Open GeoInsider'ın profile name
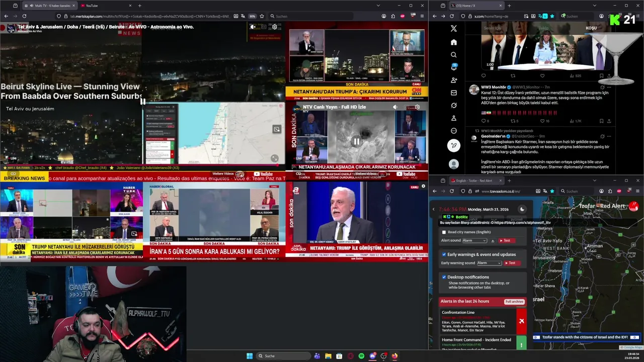The width and height of the screenshot is (644, 362). pos(494,136)
